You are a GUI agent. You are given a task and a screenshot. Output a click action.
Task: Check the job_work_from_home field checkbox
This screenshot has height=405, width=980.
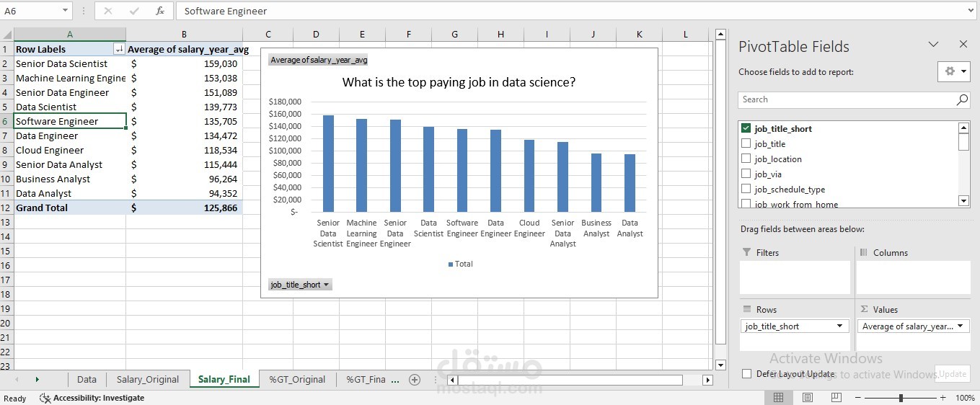(x=746, y=204)
